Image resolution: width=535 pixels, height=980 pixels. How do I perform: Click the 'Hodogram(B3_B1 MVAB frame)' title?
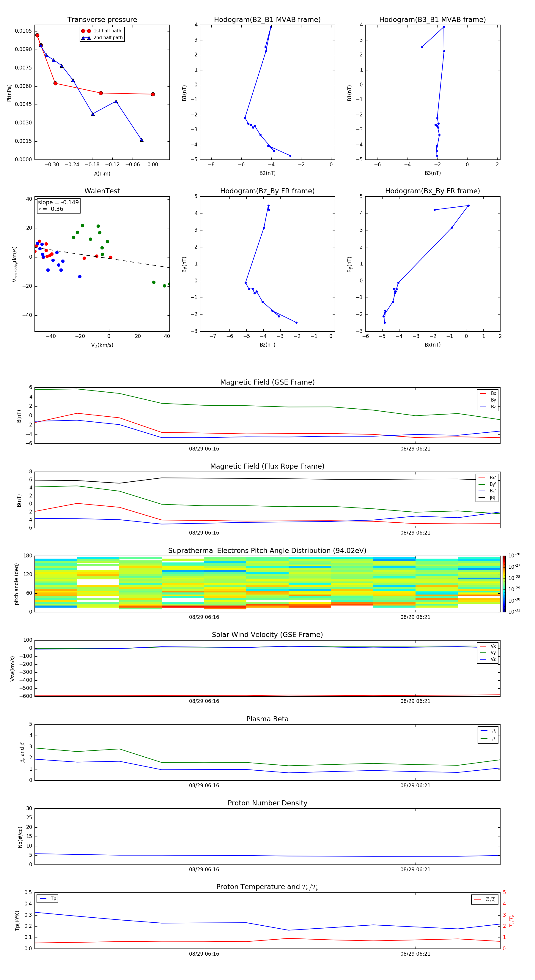pyautogui.click(x=432, y=20)
